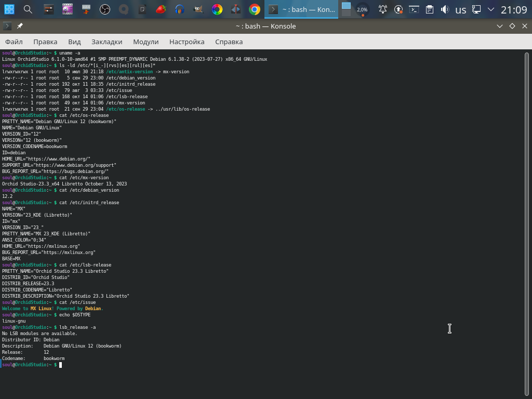Click the 'Welcome to MX Linux' issue line

(x=52, y=309)
